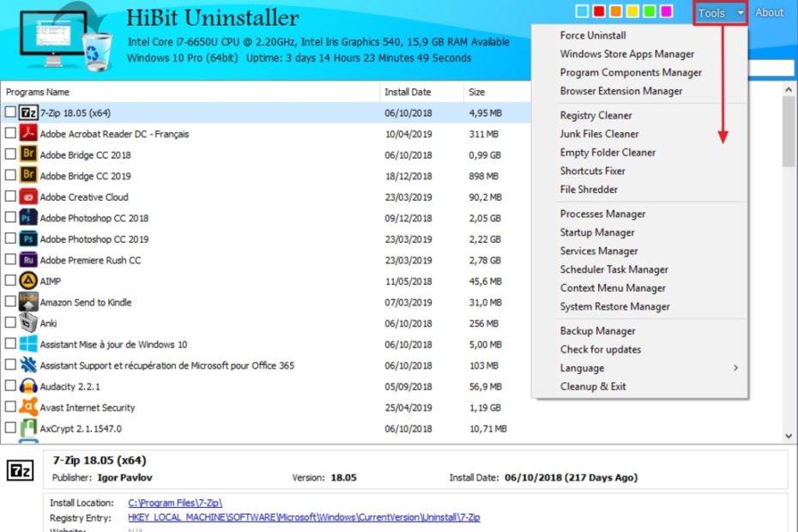Open the C:\Program Files\7-Zip\ install location link
This screenshot has width=798, height=532.
click(x=175, y=503)
